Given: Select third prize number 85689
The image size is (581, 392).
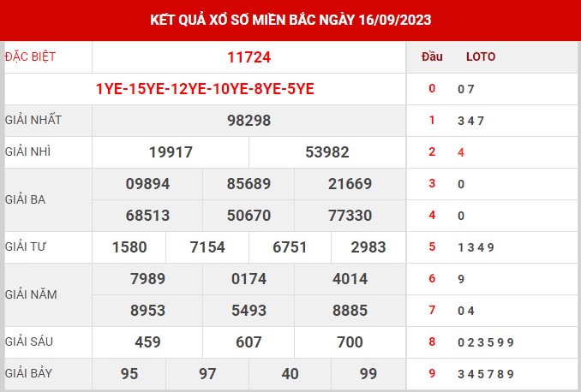Looking at the screenshot, I should point(249,184).
